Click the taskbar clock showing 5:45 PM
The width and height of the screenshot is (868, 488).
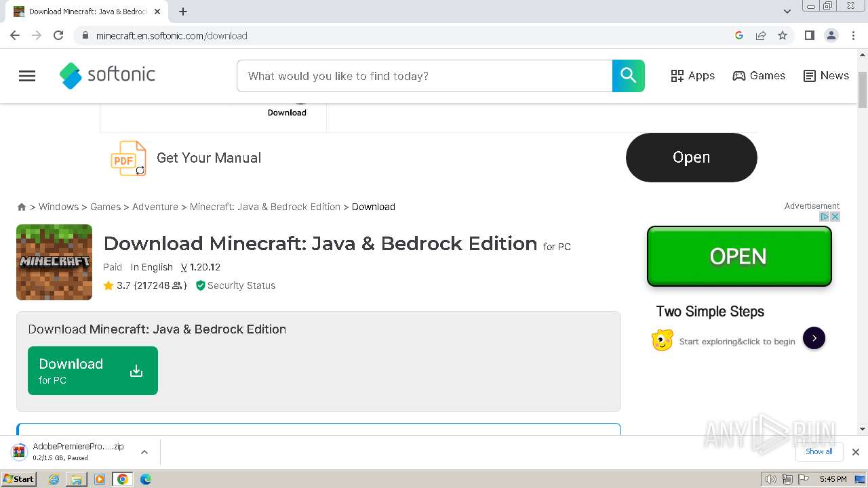[833, 479]
